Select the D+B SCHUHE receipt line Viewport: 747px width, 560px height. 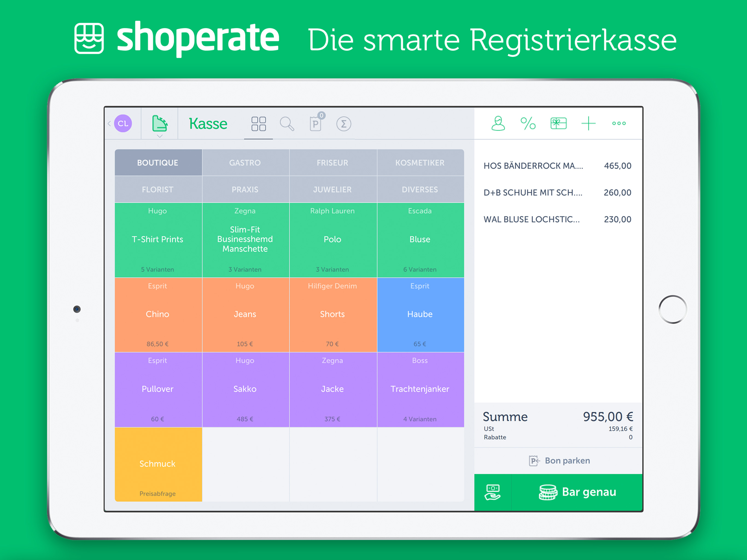coord(557,192)
